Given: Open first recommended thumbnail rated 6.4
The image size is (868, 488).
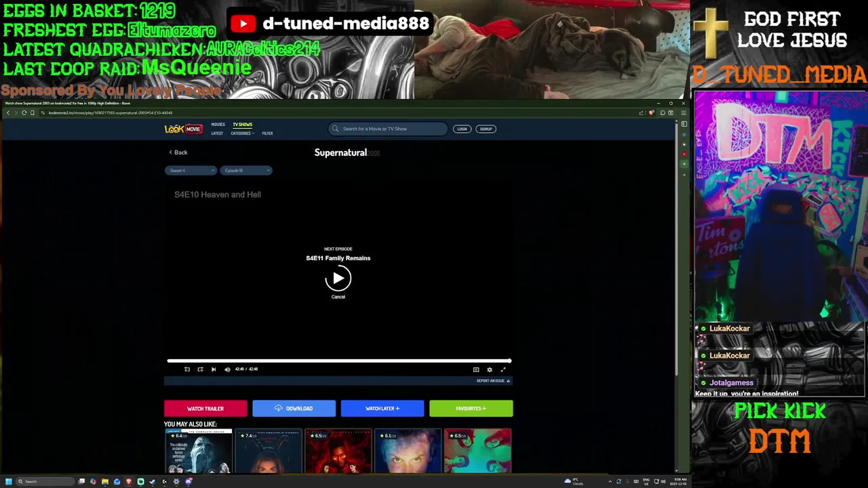Looking at the screenshot, I should 198,451.
